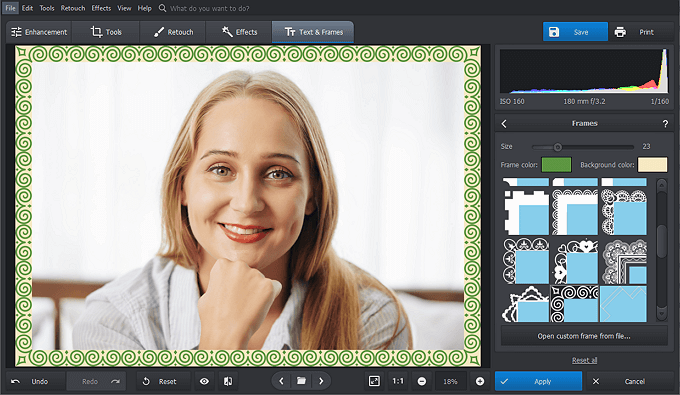Set zoom to 1:1
Viewport: 680px width, 395px height.
pos(398,381)
